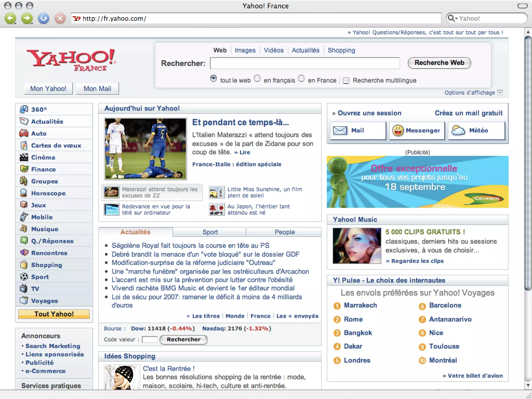The height and width of the screenshot is (399, 532).
Task: Open the Cinéma clapperboard icon
Action: (x=24, y=157)
